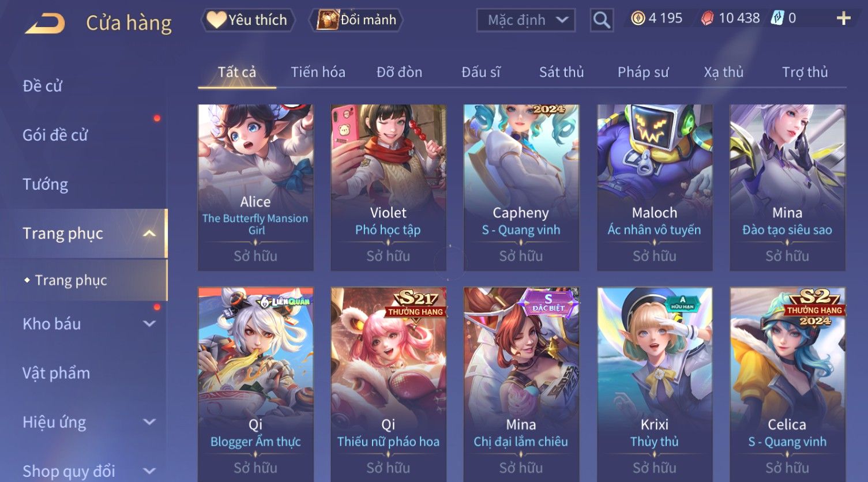The height and width of the screenshot is (482, 868).
Task: Select the Tiến hóa tab
Action: click(x=318, y=72)
